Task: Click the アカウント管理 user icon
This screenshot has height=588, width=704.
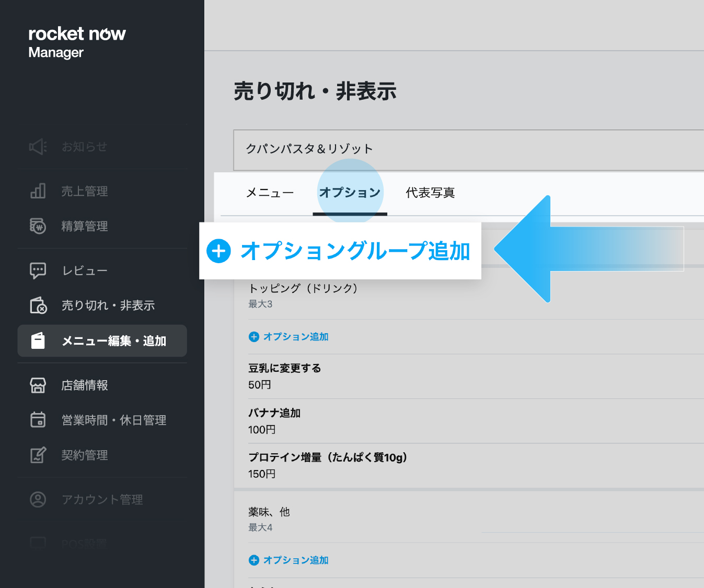Action: click(x=38, y=499)
